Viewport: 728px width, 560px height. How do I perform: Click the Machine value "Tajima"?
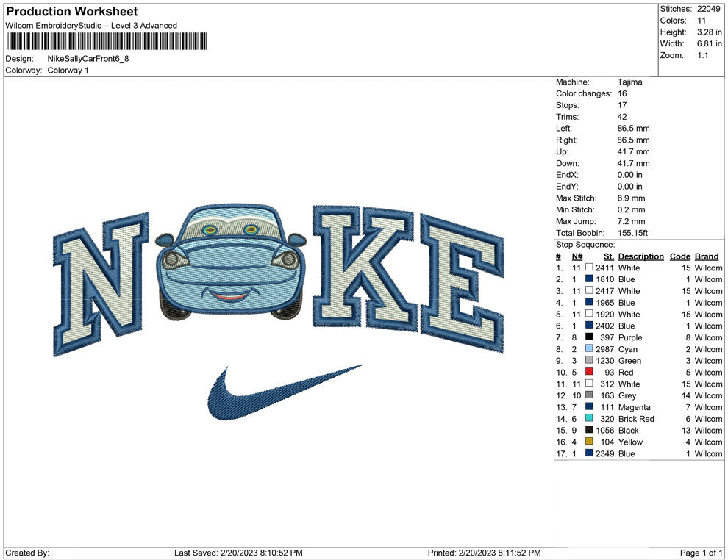pyautogui.click(x=630, y=82)
